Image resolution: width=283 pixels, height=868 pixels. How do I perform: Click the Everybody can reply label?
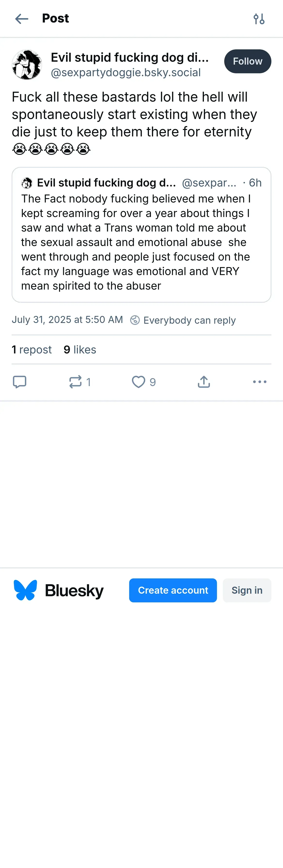coord(189,320)
